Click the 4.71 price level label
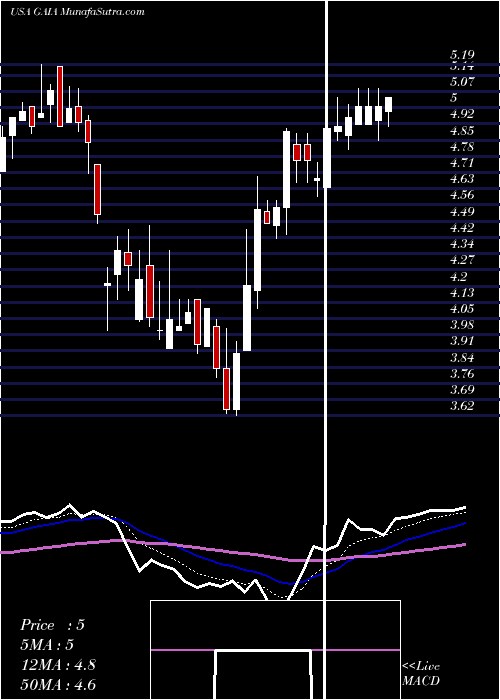Image resolution: width=500 pixels, height=700 pixels. pyautogui.click(x=462, y=162)
